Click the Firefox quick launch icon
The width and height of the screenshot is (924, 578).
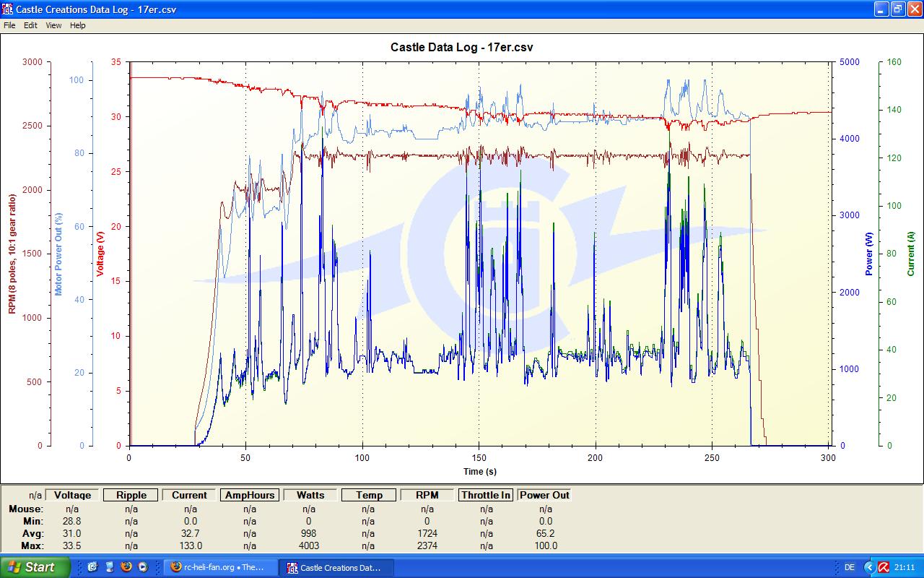click(126, 567)
